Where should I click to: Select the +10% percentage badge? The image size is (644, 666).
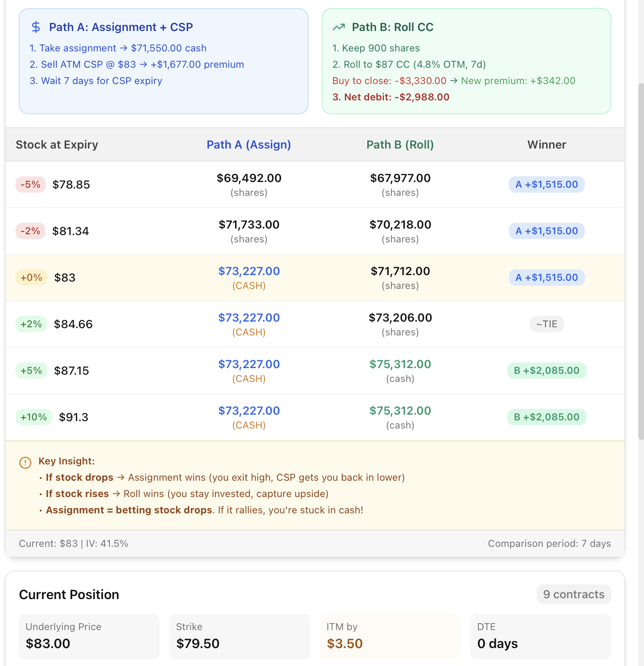[34, 417]
